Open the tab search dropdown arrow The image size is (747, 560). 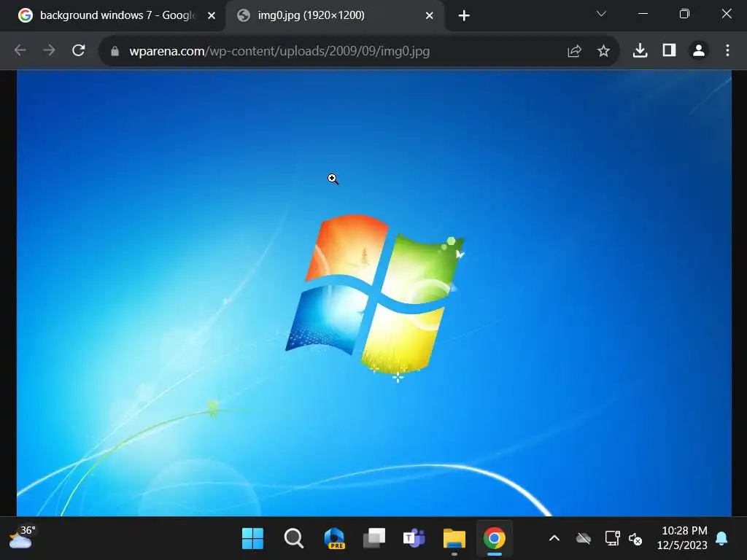pos(601,14)
